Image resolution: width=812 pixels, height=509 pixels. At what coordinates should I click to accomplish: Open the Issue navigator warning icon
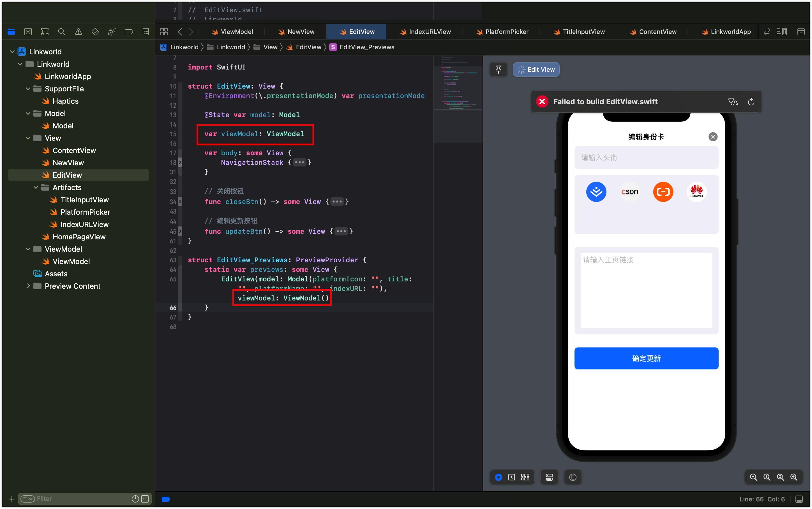pos(79,32)
